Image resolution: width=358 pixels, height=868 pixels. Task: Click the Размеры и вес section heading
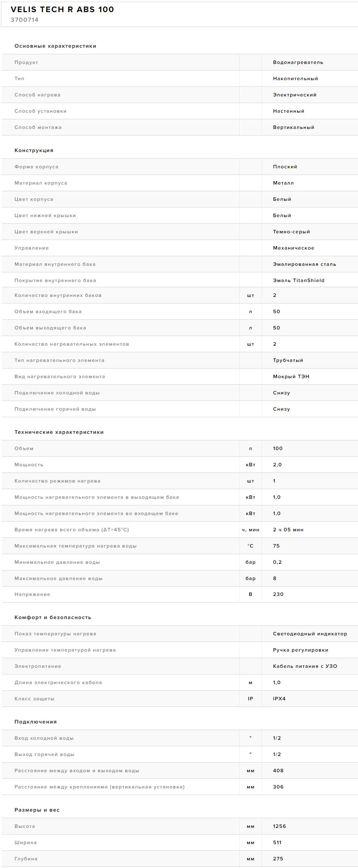[x=37, y=810]
